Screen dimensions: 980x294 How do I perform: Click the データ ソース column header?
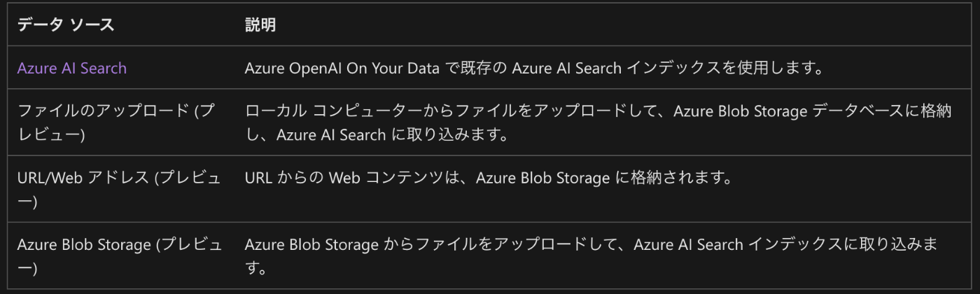click(66, 25)
